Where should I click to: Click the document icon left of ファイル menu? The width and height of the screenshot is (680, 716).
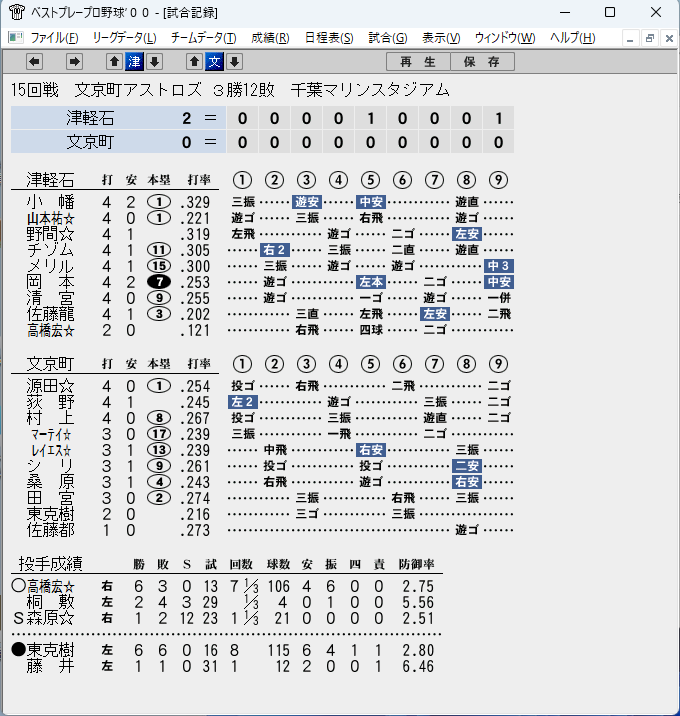click(x=16, y=37)
